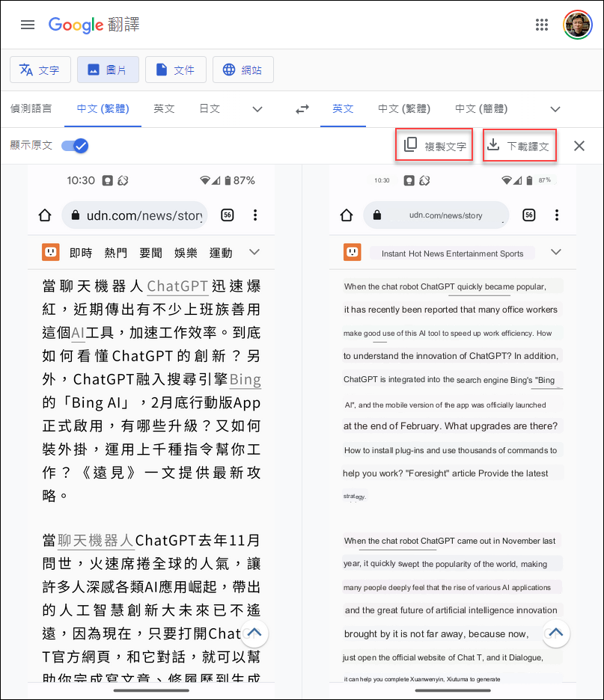
Task: Click the ChatGPT link in original text
Action: 178,286
